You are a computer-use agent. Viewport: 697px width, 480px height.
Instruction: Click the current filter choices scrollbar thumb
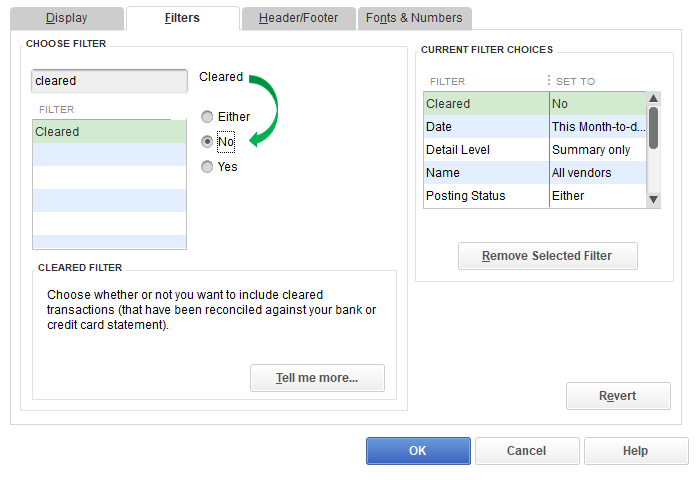pos(653,128)
